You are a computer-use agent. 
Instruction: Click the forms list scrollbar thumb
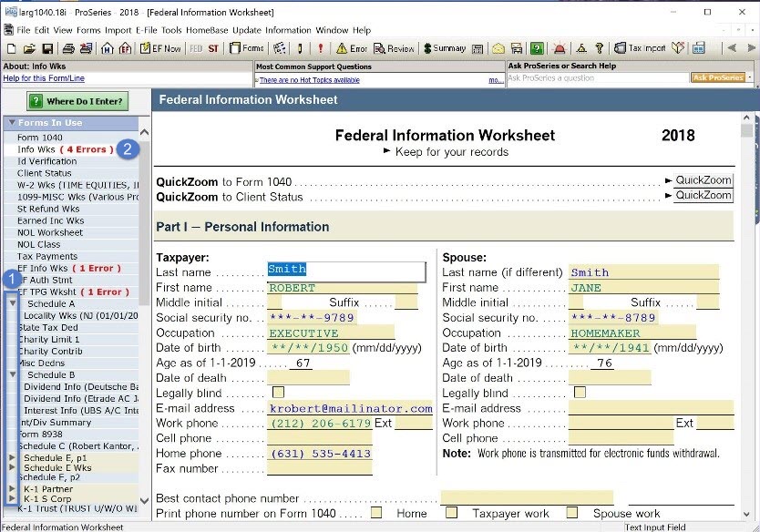(x=144, y=223)
